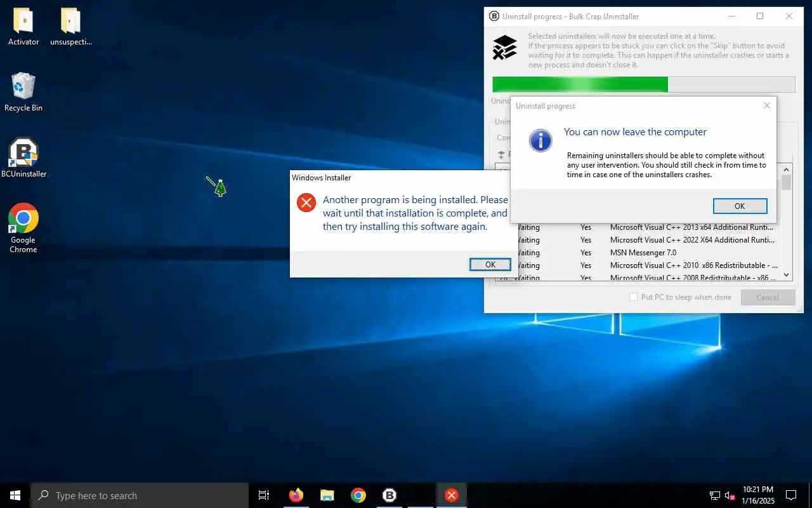Click the Yes cell in Visual C++ 2022 row

coord(586,240)
